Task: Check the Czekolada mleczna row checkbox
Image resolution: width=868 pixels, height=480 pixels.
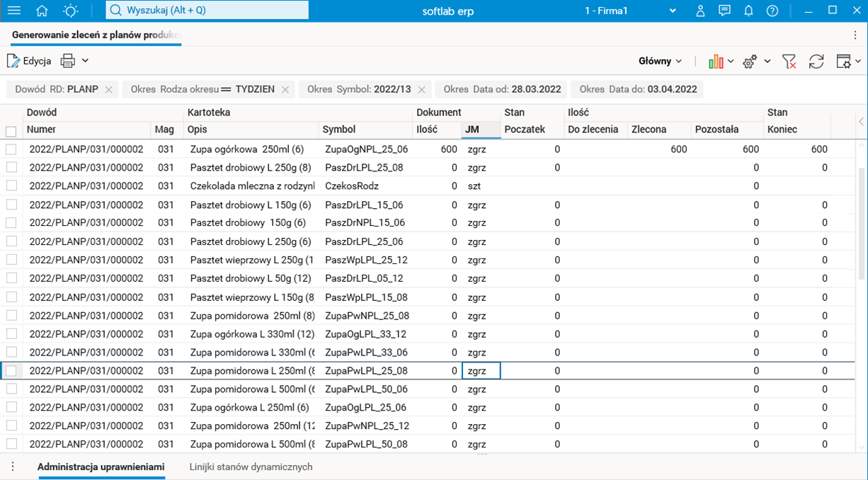Action: pyautogui.click(x=11, y=185)
